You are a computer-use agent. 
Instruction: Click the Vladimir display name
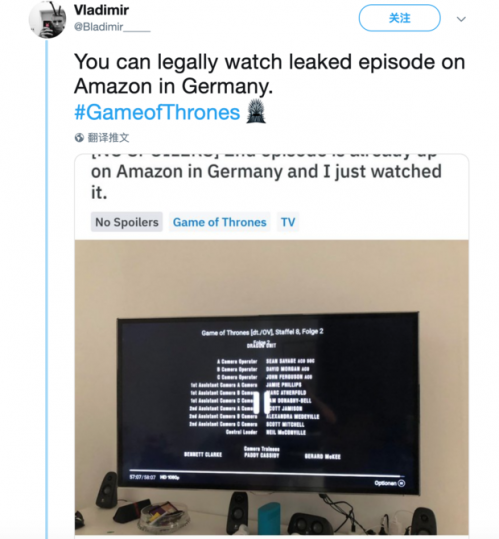(101, 10)
